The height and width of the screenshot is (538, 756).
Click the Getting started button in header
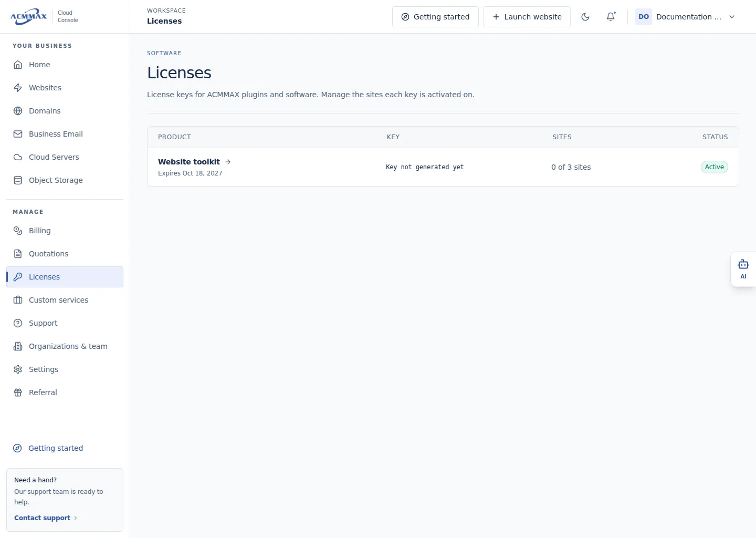click(x=435, y=17)
